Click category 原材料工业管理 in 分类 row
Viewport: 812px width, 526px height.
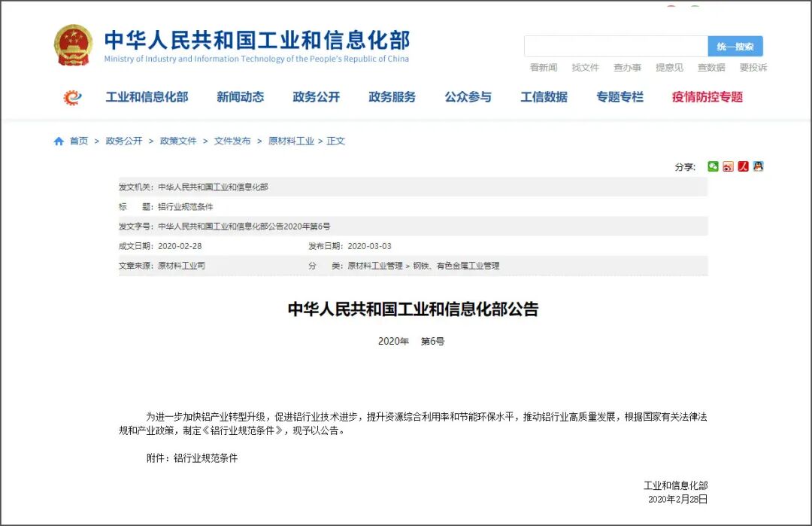tap(375, 266)
